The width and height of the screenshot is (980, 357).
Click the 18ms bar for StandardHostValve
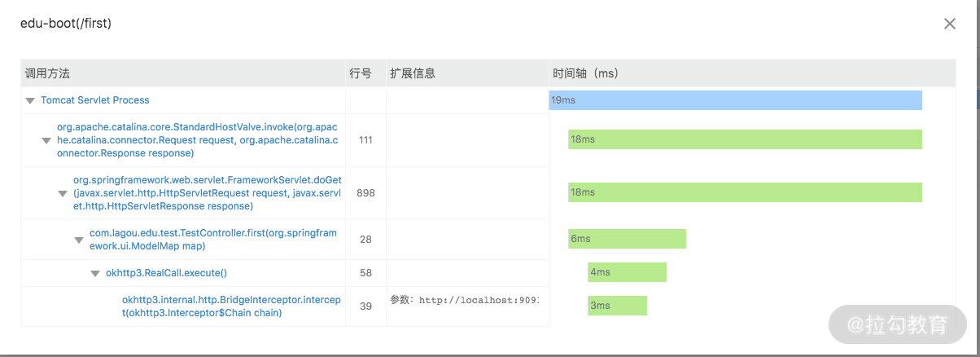click(x=745, y=139)
